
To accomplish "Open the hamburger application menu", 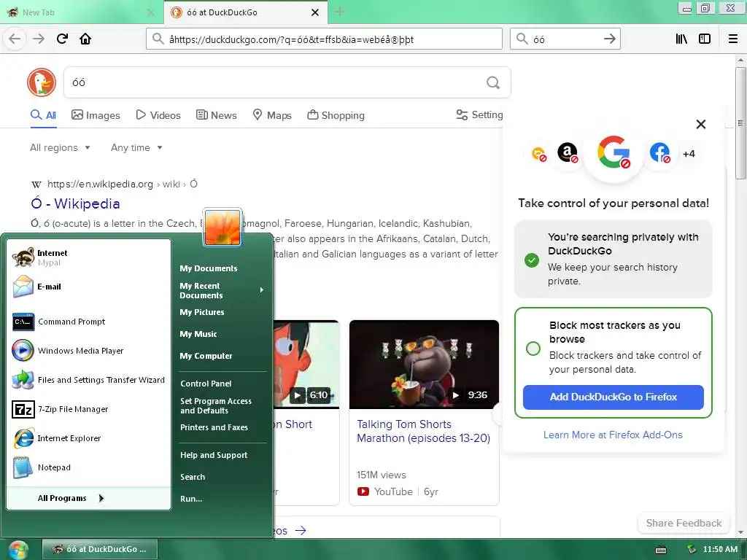I will pos(733,39).
